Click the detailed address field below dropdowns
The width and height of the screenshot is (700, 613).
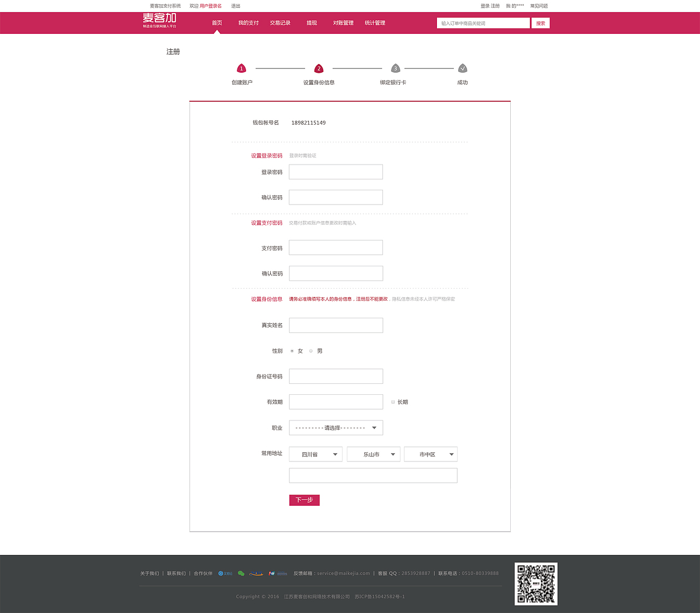373,476
